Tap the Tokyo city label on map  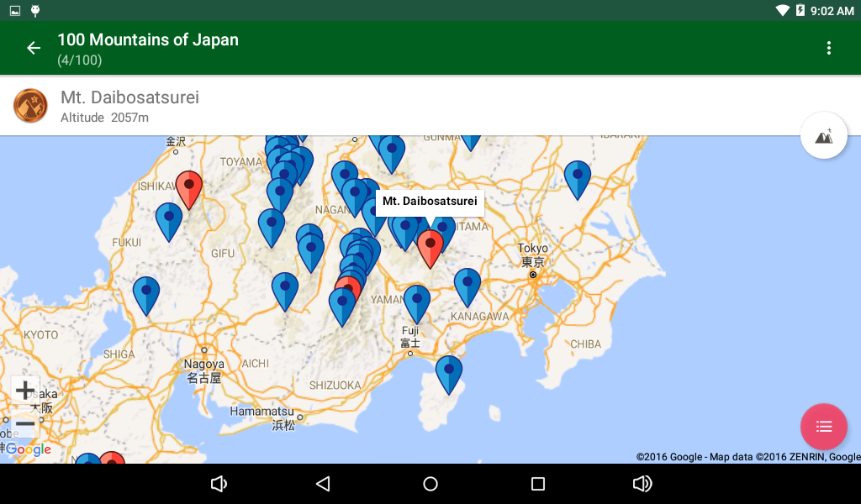point(532,255)
